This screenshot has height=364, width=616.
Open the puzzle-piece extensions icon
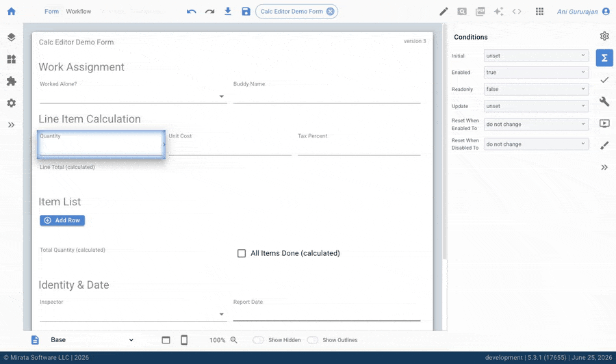point(12,81)
